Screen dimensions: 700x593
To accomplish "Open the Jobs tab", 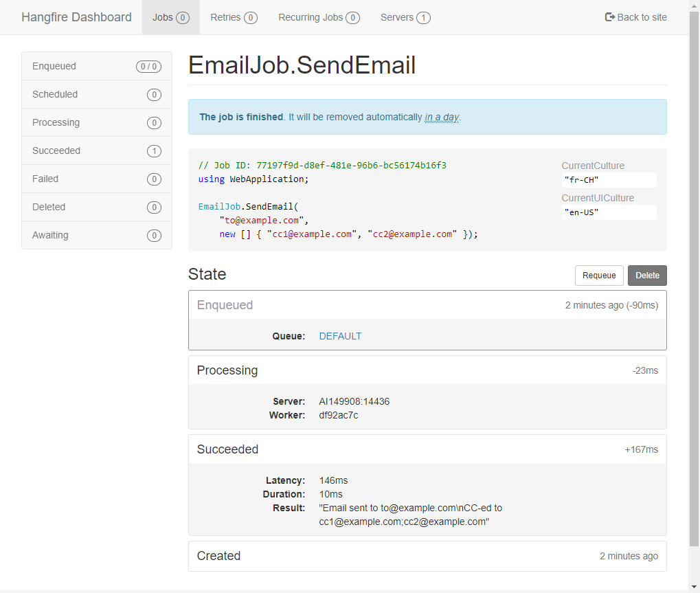I will pos(170,17).
